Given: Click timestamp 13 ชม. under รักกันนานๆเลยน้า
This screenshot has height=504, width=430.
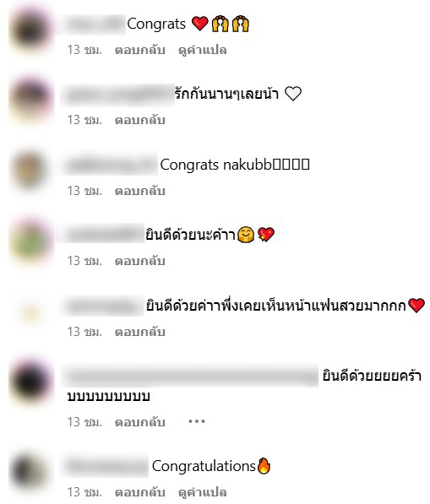Looking at the screenshot, I should pos(84,120).
